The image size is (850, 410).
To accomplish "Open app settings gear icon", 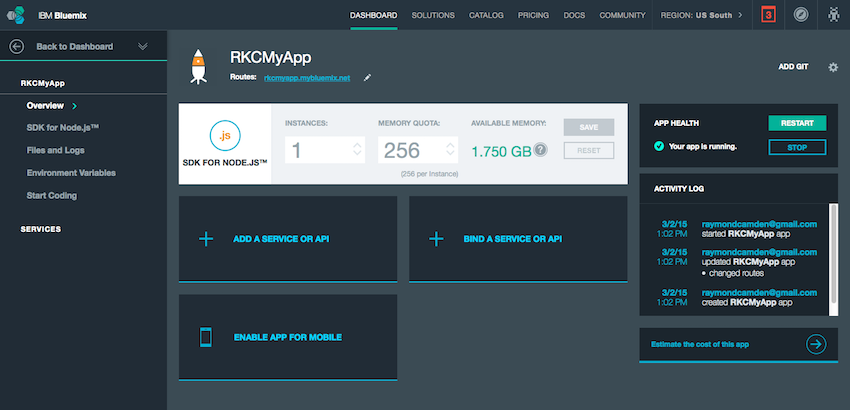I will (833, 67).
